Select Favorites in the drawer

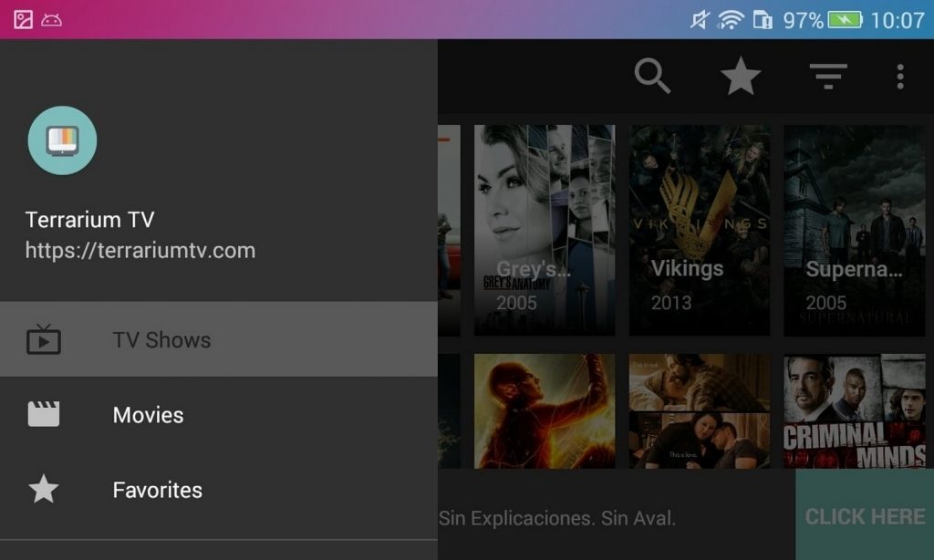[x=219, y=489]
